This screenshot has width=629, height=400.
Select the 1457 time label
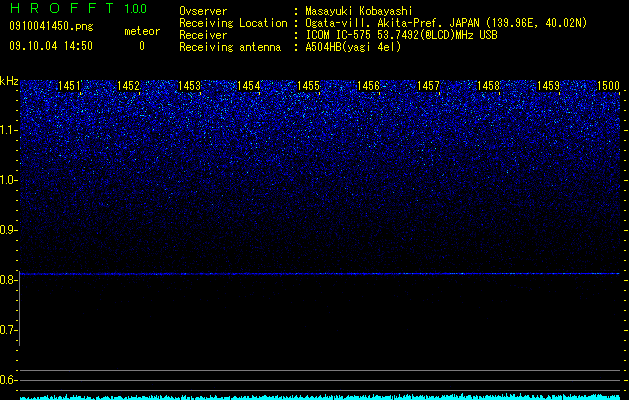tap(428, 86)
